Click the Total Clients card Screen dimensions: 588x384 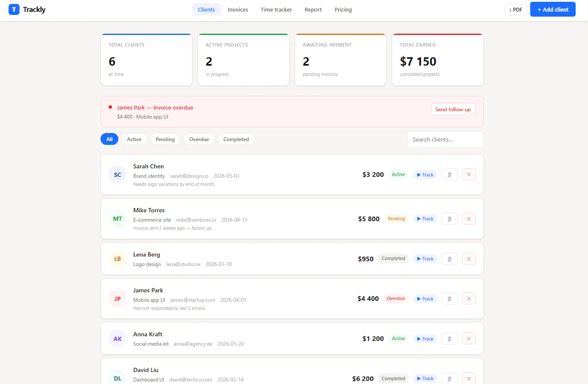point(146,60)
